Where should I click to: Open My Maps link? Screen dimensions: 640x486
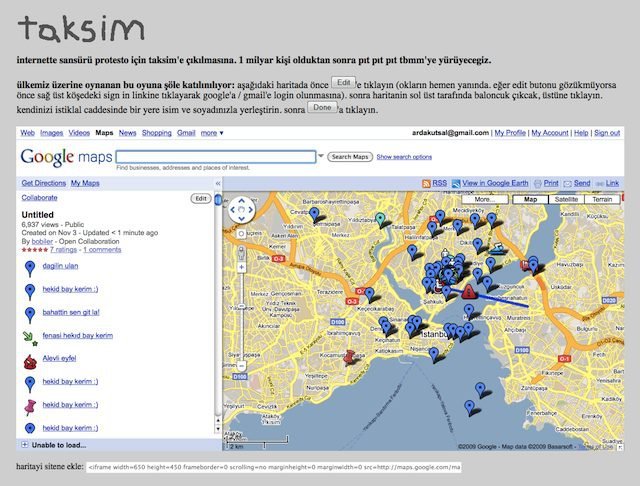pos(85,183)
